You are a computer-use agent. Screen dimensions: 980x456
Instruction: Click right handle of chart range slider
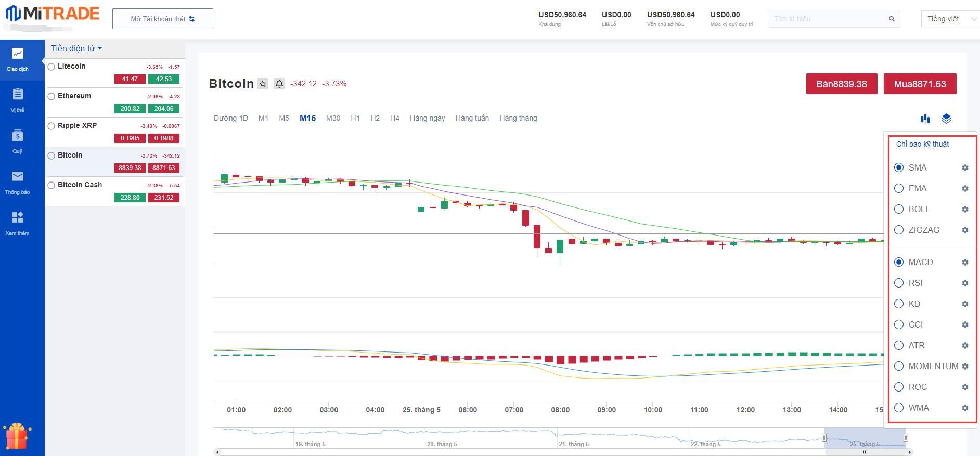[x=906, y=438]
